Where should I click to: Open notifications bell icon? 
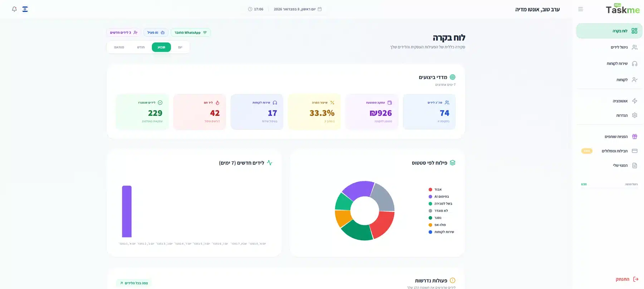pos(14,9)
